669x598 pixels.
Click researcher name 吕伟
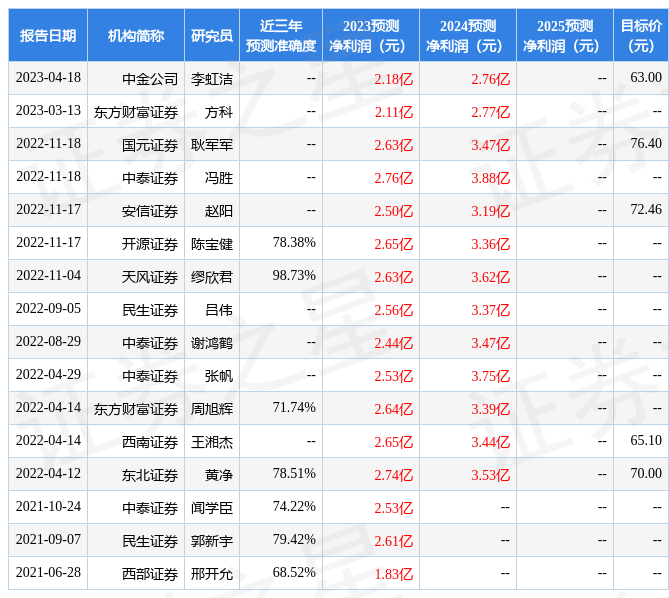[219, 310]
